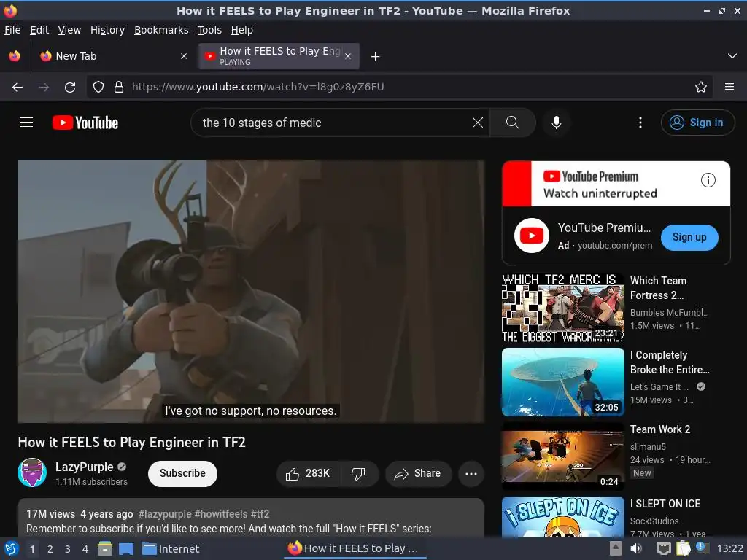
Task: Open the File menu
Action: pyautogui.click(x=12, y=30)
